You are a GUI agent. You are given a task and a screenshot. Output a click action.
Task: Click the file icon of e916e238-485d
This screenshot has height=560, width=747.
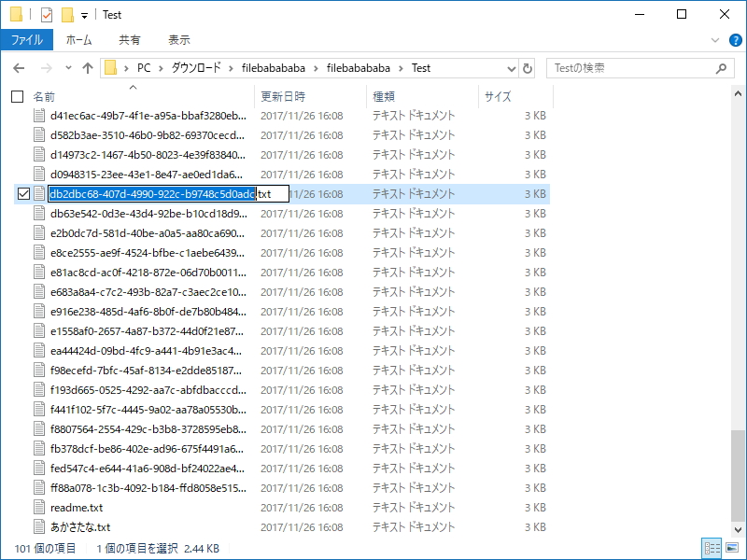tap(39, 312)
